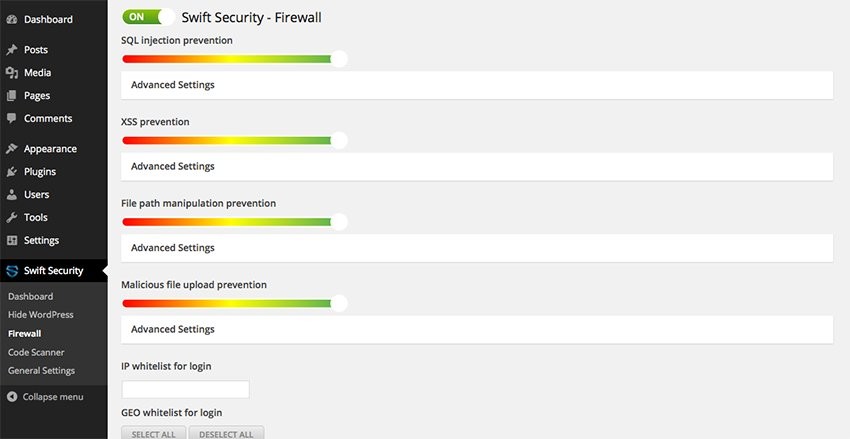
Task: Click the File path manipulation prevention slider handle
Action: [339, 221]
